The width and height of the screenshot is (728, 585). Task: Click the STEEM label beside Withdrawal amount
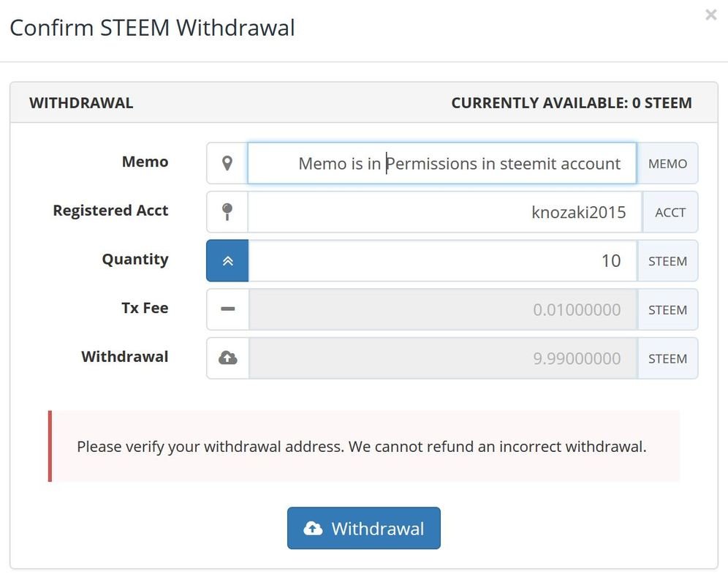[667, 358]
